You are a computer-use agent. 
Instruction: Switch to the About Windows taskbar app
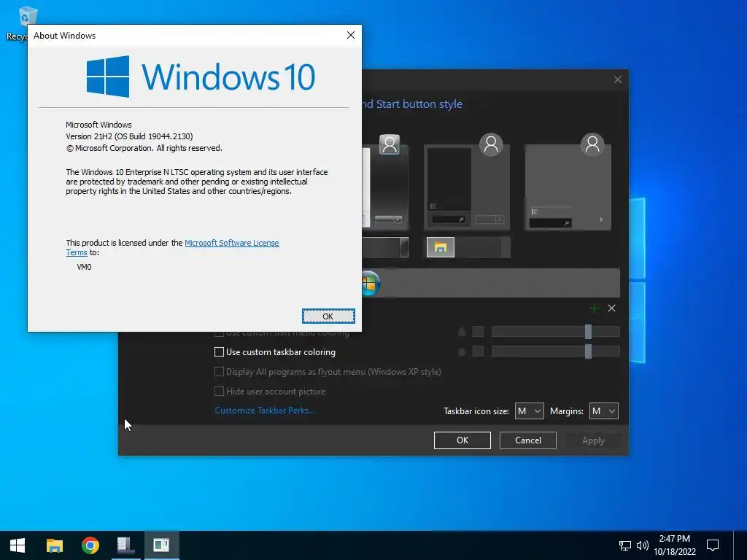point(161,545)
